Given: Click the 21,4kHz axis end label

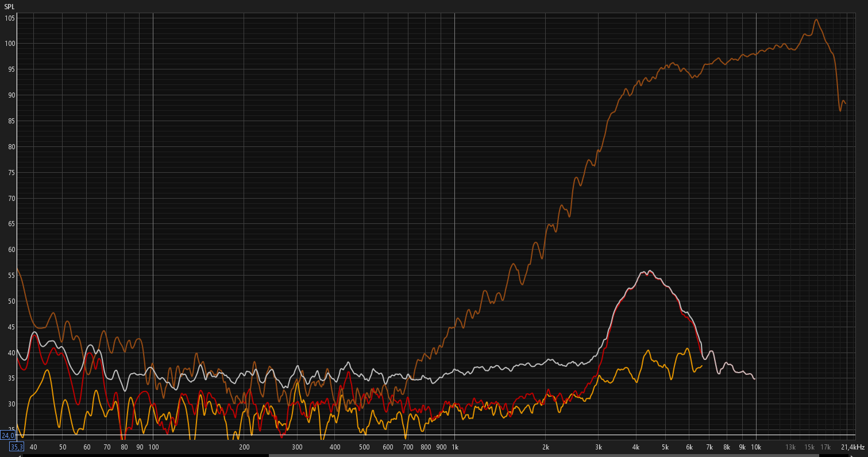Looking at the screenshot, I should pos(853,447).
